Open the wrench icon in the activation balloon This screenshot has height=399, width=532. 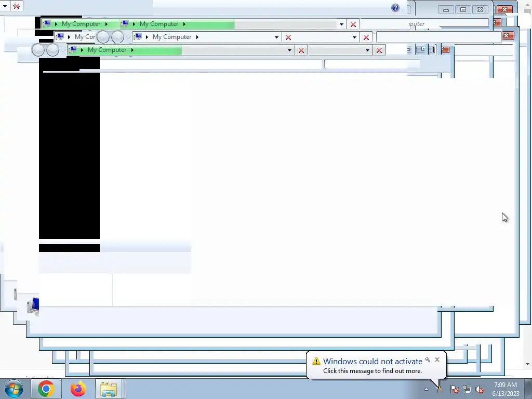[x=428, y=360]
